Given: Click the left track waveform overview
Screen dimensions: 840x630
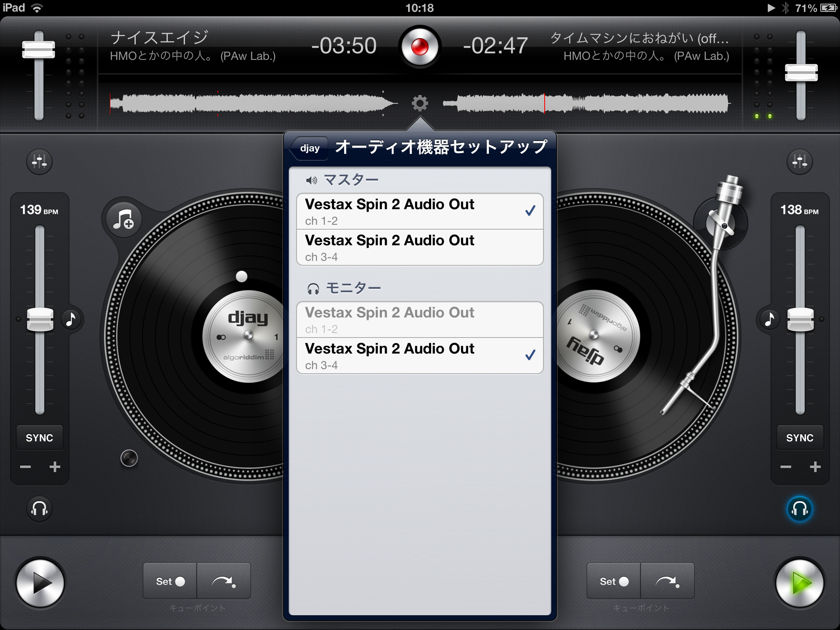Looking at the screenshot, I should [253, 103].
